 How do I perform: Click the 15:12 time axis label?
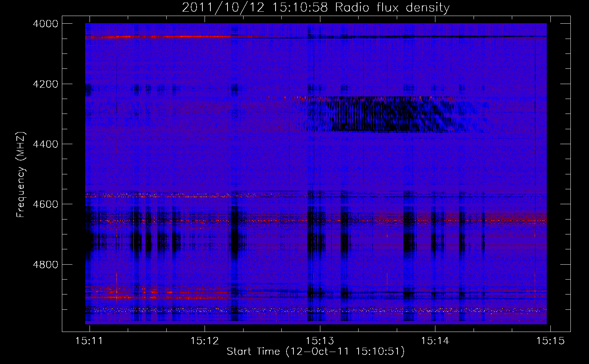[205, 341]
